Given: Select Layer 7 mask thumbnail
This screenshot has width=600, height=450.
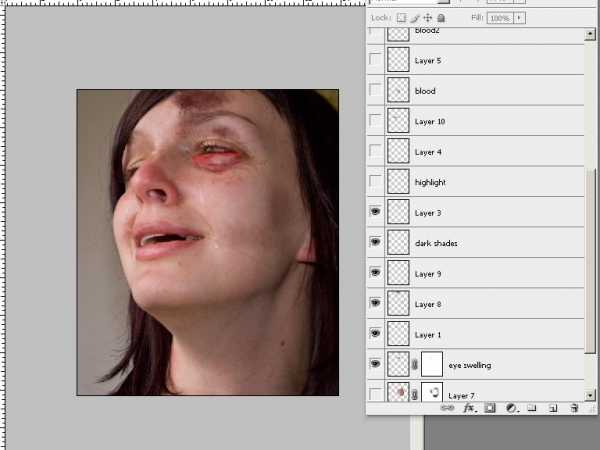Looking at the screenshot, I should [432, 391].
